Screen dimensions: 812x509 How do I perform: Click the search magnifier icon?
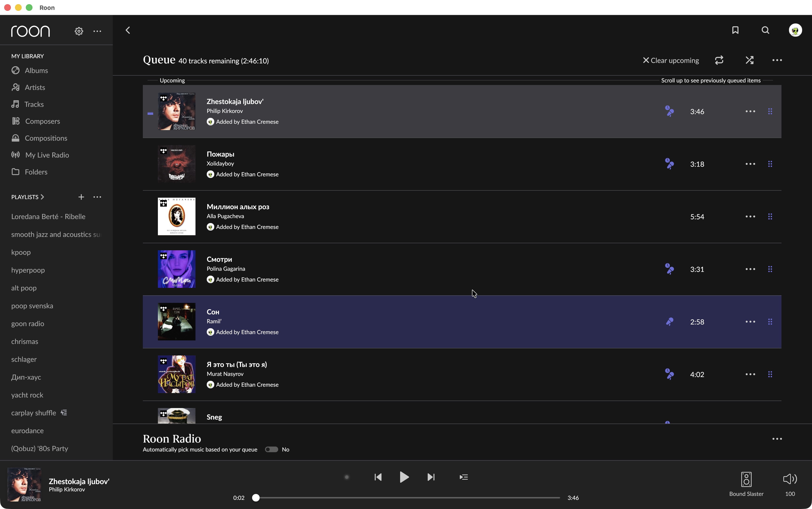[x=765, y=30]
